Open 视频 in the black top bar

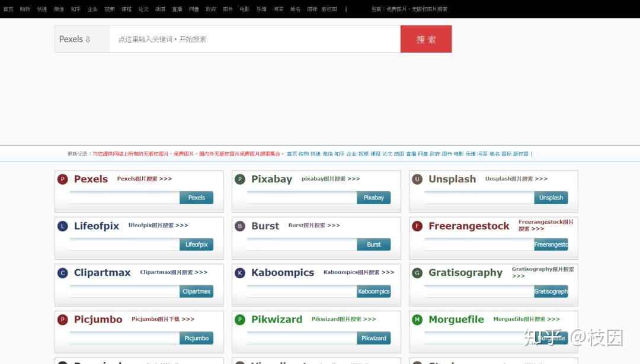click(x=110, y=9)
